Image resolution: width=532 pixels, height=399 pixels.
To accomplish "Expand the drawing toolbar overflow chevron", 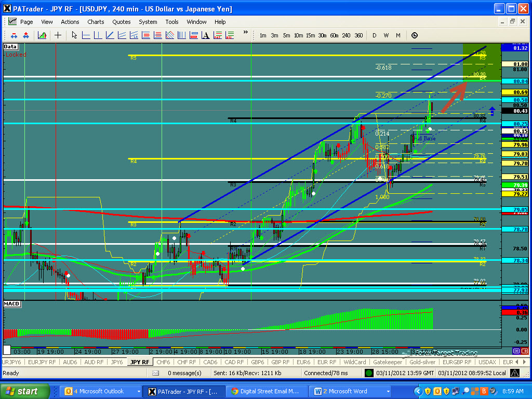I will coord(245,32).
